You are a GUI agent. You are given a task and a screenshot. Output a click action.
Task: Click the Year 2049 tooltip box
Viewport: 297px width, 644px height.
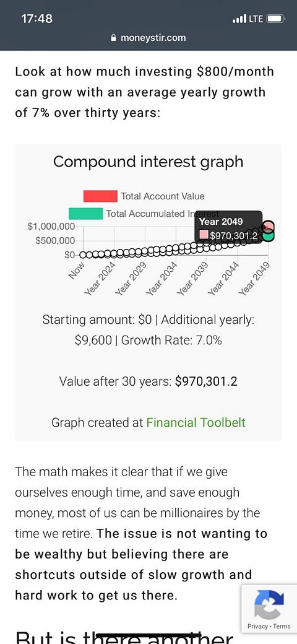228,227
